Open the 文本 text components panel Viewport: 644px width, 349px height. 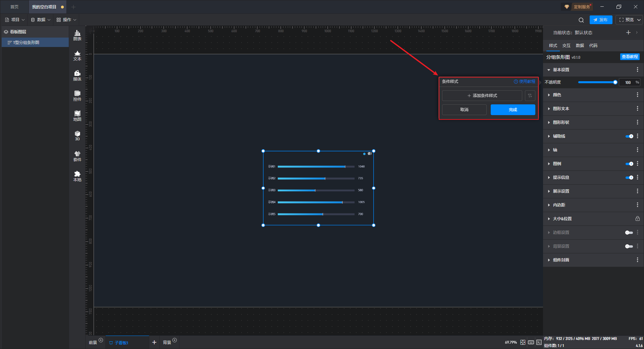77,55
